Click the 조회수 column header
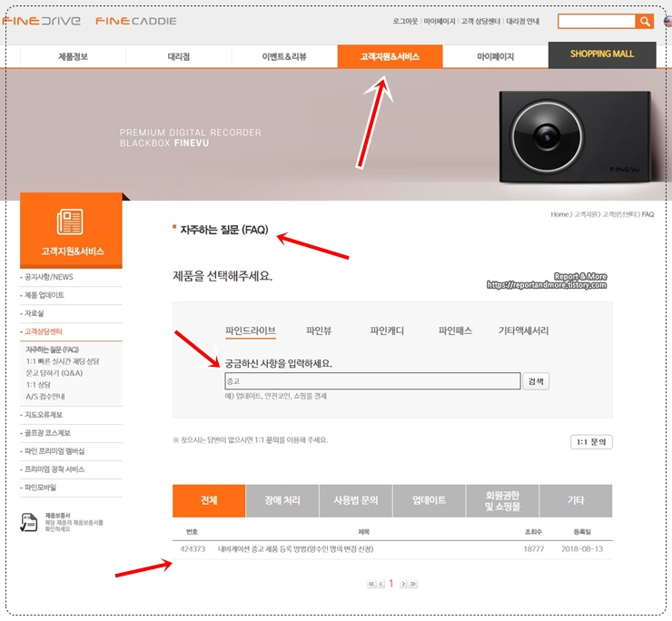Image resolution: width=672 pixels, height=621 pixels. click(533, 532)
